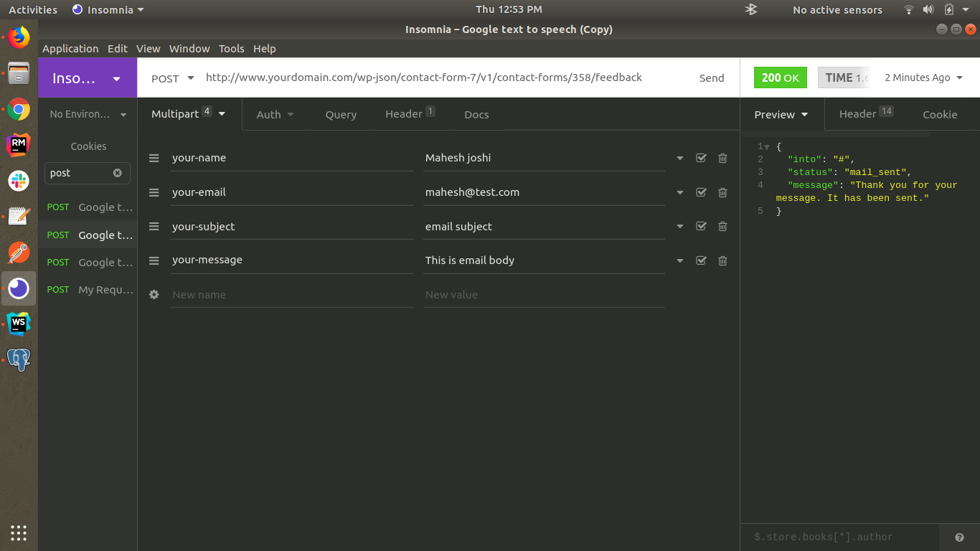
Task: Delete the your-message field
Action: click(x=722, y=260)
